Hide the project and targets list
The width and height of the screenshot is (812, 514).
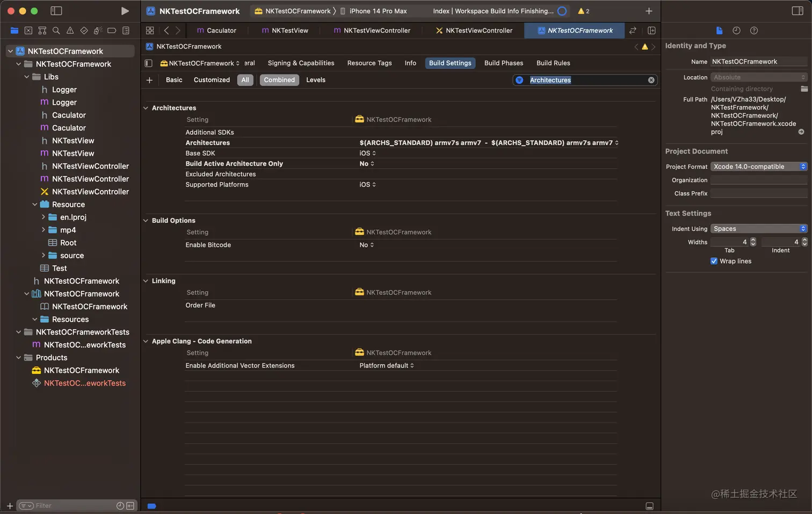pyautogui.click(x=149, y=63)
